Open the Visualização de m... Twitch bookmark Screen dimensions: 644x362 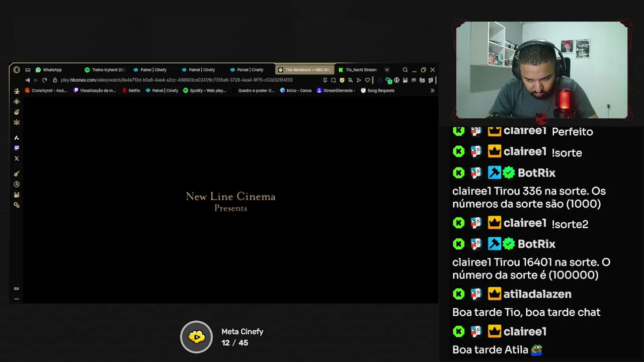tap(95, 90)
